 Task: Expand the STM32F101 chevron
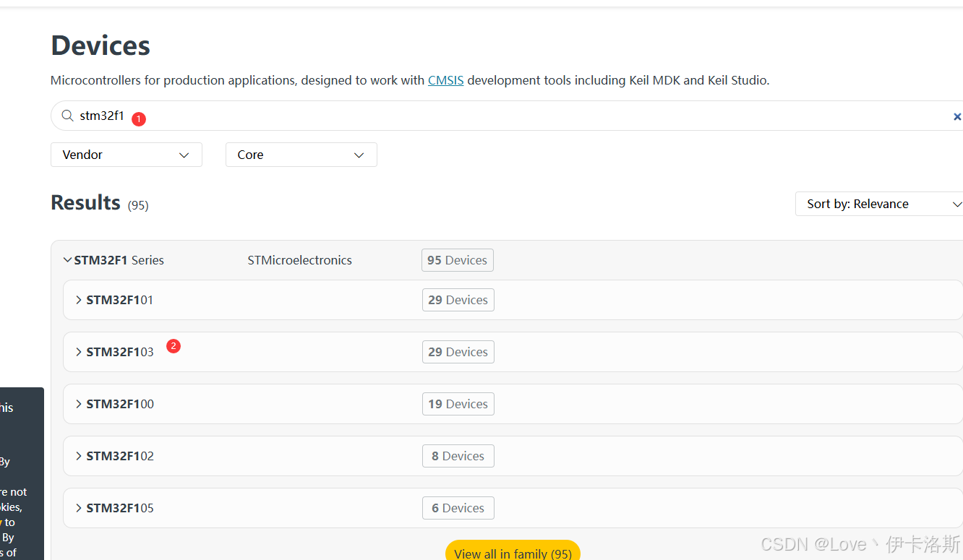79,300
